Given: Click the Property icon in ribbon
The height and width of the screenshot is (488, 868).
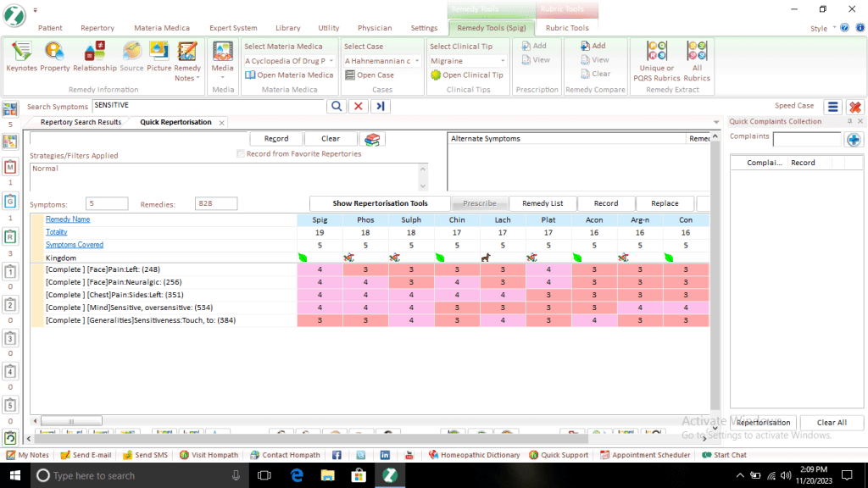Looking at the screenshot, I should [x=55, y=56].
